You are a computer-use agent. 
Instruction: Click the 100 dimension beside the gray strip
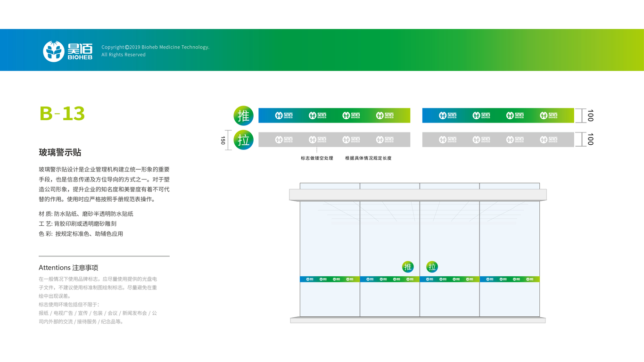[x=590, y=140]
